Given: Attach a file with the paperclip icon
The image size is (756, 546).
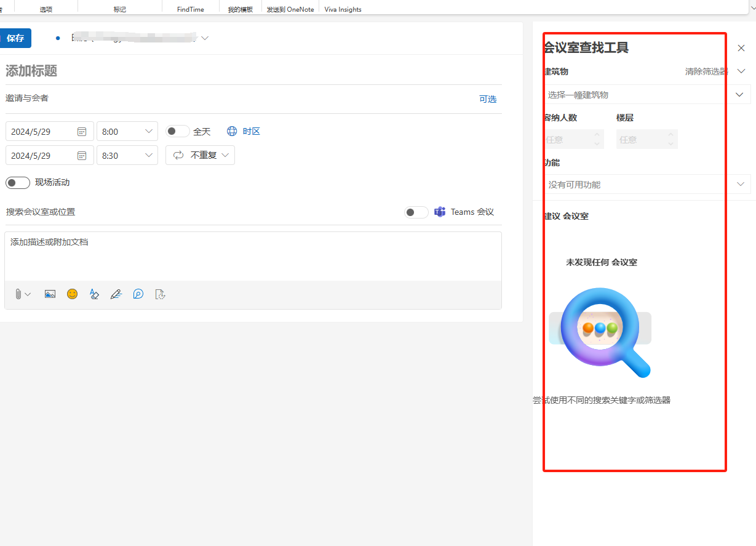Looking at the screenshot, I should click(x=18, y=294).
